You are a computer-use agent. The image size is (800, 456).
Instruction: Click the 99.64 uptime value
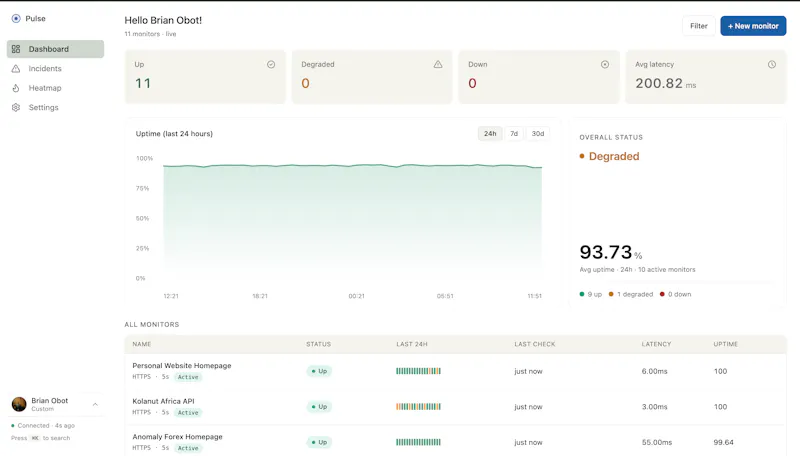coord(723,442)
